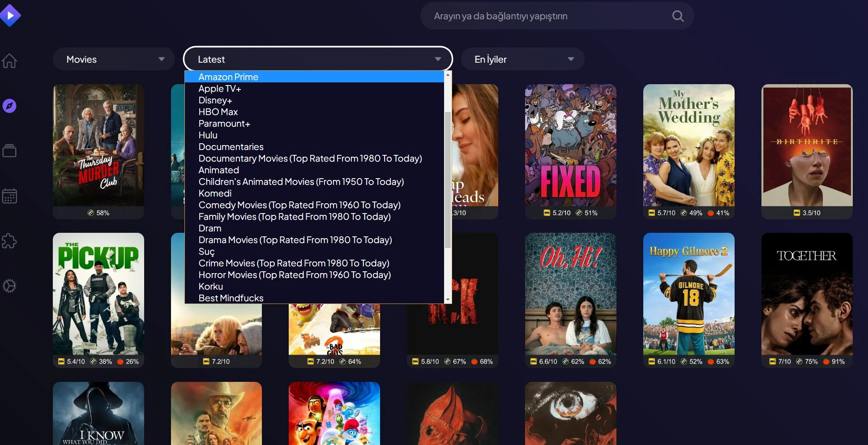Focus the search or paste link field
This screenshot has width=868, height=445.
(x=557, y=16)
